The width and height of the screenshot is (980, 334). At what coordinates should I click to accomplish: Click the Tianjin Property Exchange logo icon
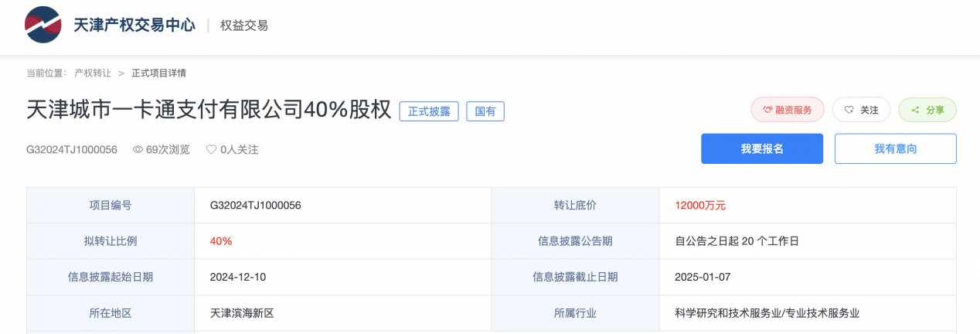43,25
